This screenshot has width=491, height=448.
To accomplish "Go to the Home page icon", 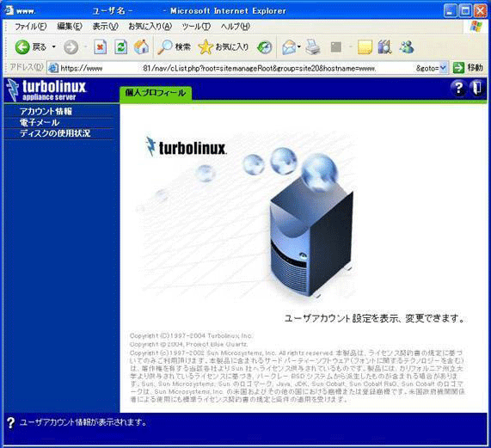I will coord(142,47).
